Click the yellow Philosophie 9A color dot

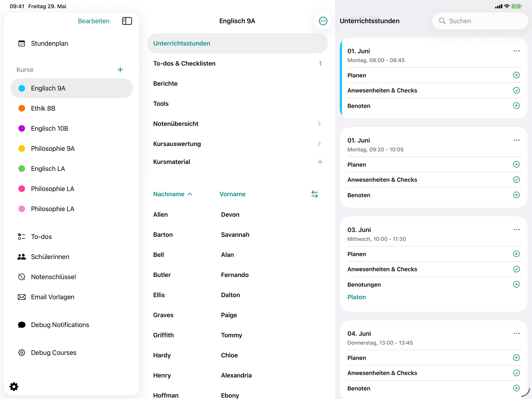tap(22, 149)
